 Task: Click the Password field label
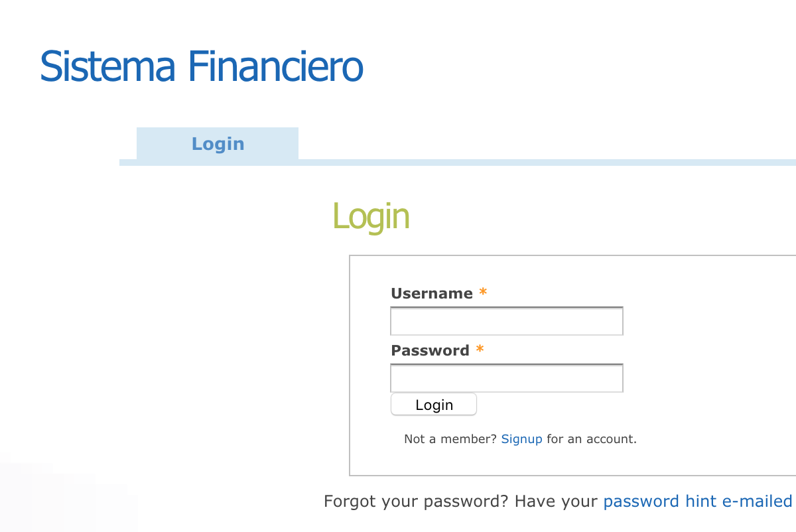click(x=430, y=350)
